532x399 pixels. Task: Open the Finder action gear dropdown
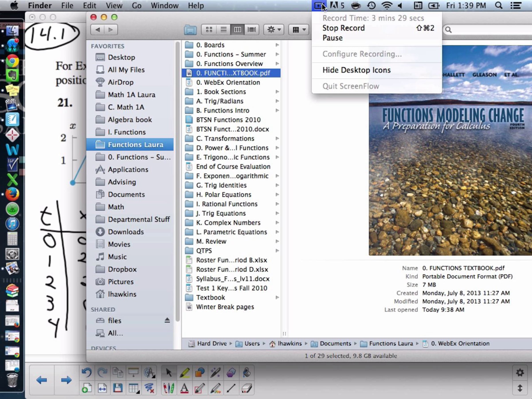pyautogui.click(x=274, y=29)
